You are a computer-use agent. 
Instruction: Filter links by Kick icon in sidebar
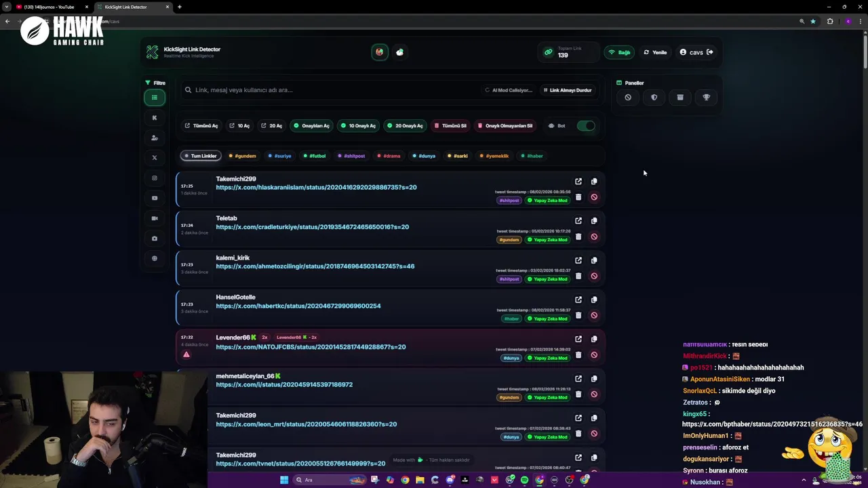point(155,118)
